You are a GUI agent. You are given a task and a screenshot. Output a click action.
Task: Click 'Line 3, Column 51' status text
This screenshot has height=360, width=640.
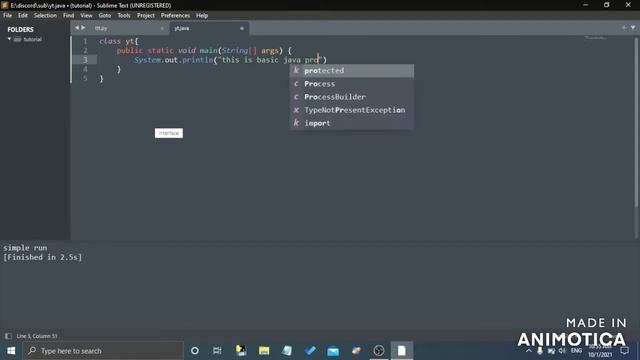[37, 336]
